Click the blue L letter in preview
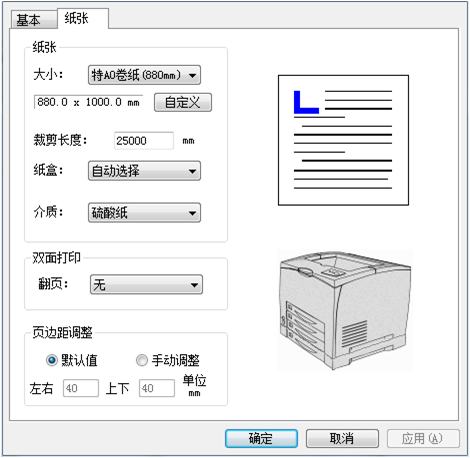Screen dimensions: 470x458 (306, 102)
